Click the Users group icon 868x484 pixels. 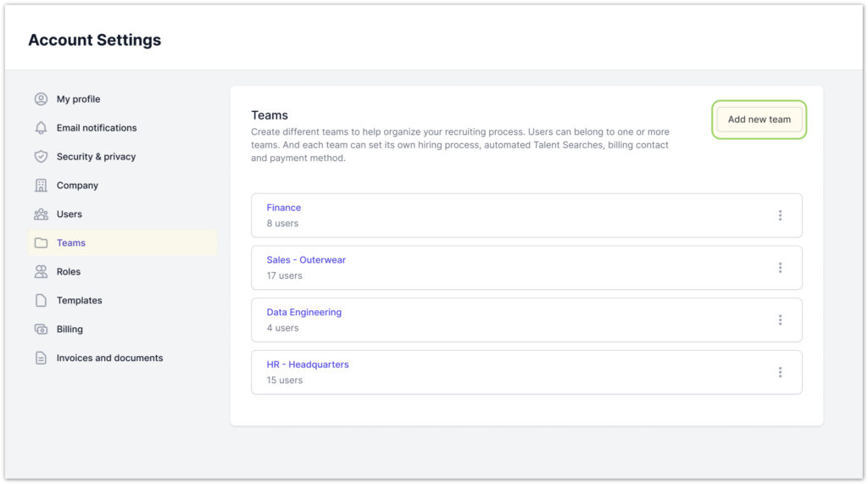pos(41,214)
